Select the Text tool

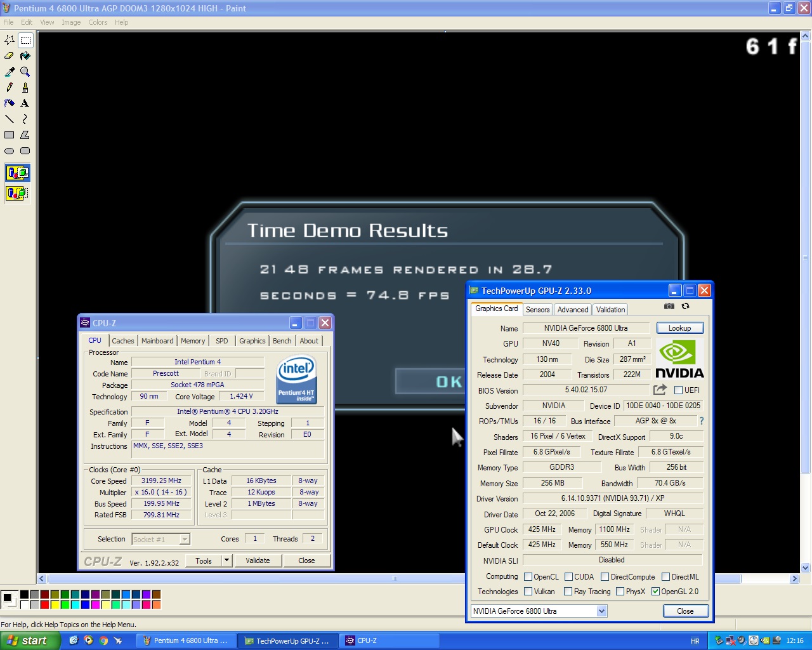[25, 103]
